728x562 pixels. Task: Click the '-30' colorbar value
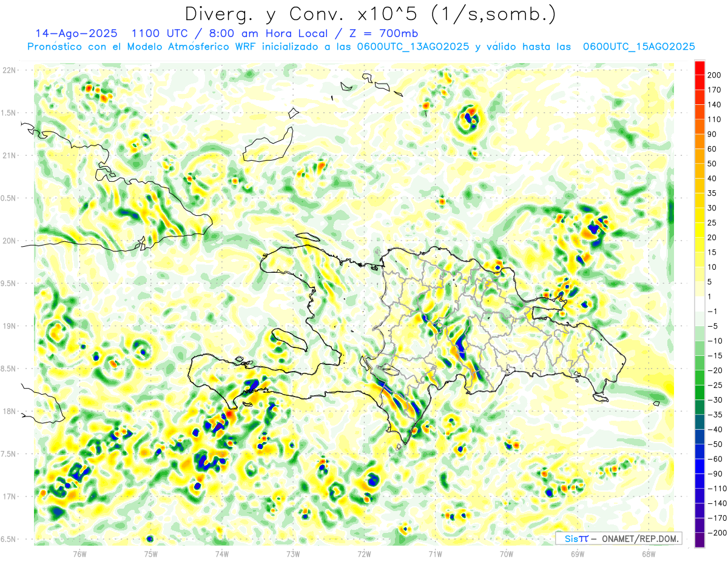(x=716, y=400)
